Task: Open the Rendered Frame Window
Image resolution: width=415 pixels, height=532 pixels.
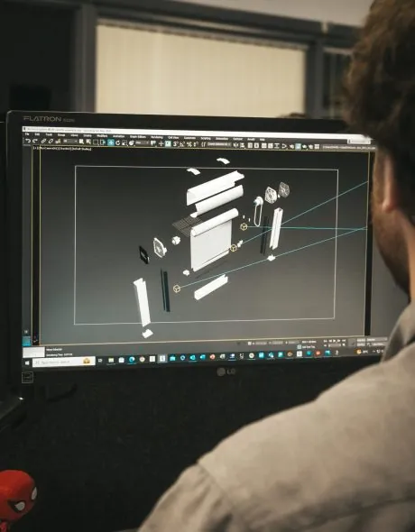Action: tap(298, 147)
